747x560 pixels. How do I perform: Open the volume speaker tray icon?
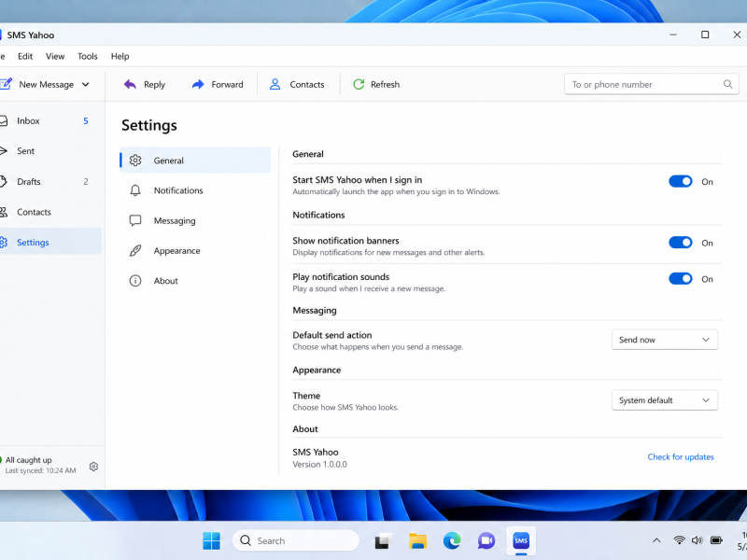click(x=697, y=540)
